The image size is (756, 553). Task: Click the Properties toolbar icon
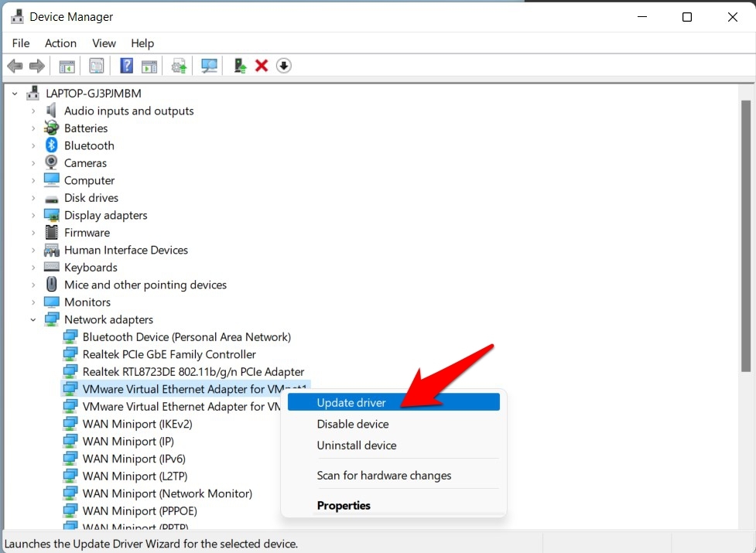tap(97, 66)
